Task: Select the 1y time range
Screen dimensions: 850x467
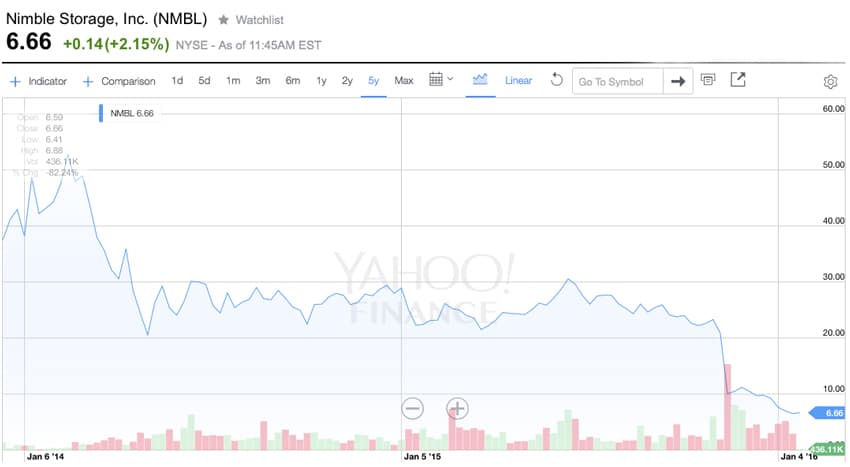Action: click(321, 81)
